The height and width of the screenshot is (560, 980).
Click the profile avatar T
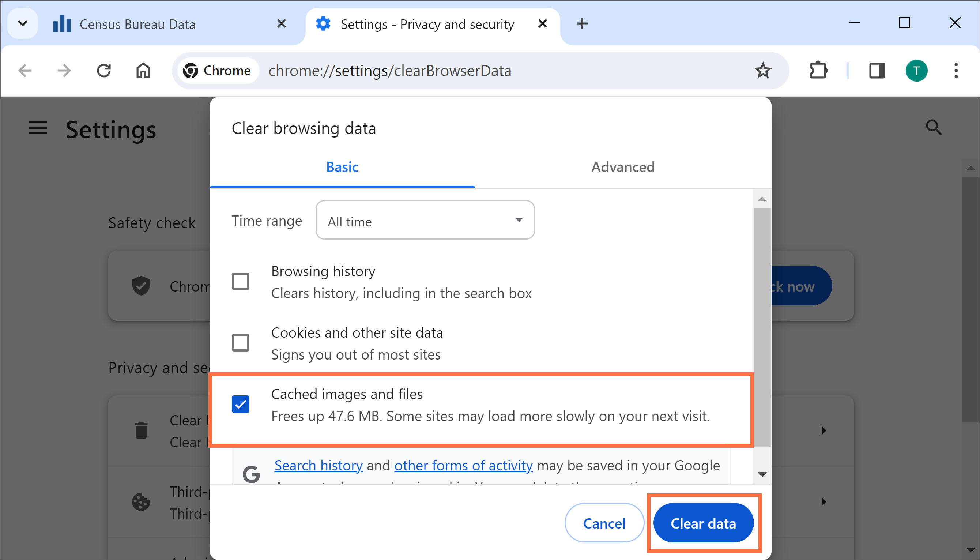click(x=917, y=70)
